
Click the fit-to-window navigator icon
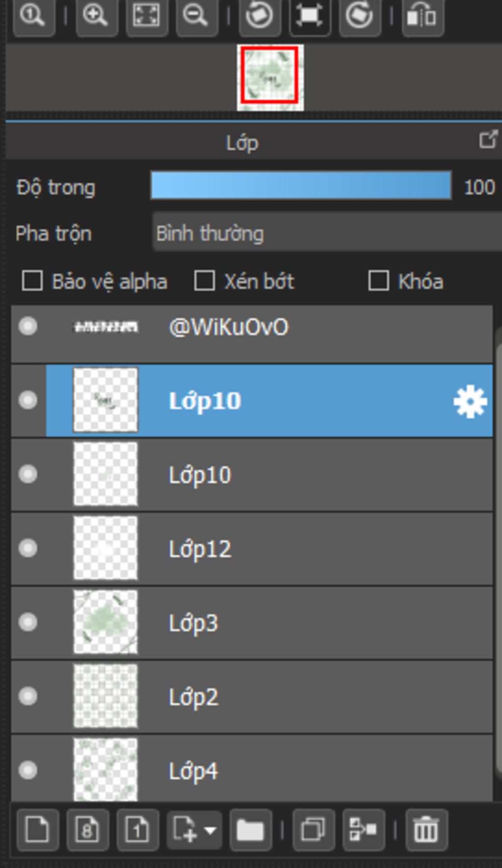tap(146, 17)
